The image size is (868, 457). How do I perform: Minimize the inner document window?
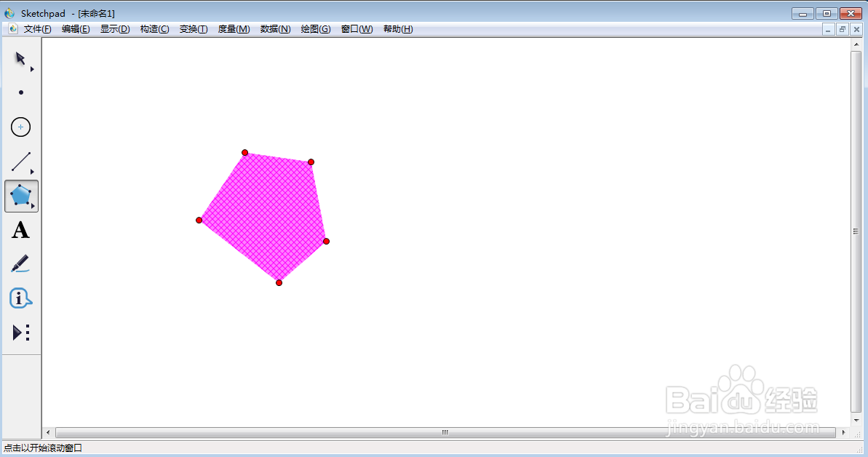point(828,29)
